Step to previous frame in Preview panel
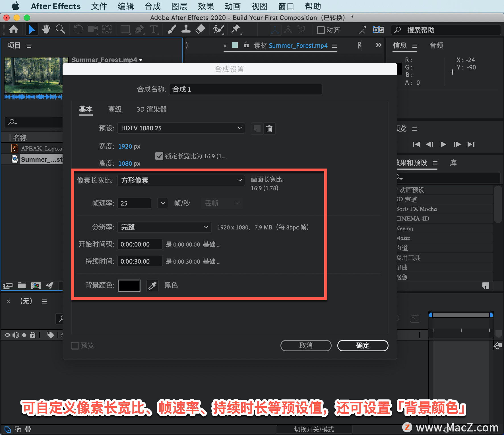Image resolution: width=504 pixels, height=435 pixels. [x=429, y=144]
